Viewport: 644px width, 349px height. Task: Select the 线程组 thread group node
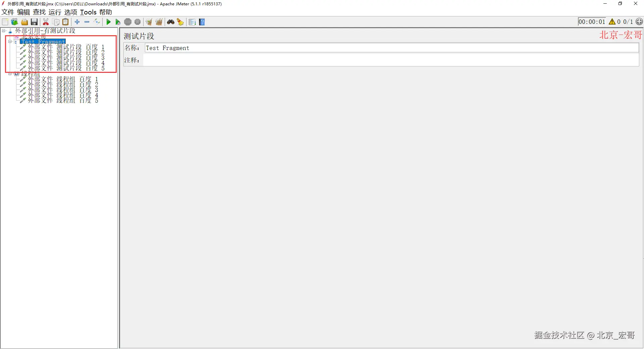tap(31, 74)
